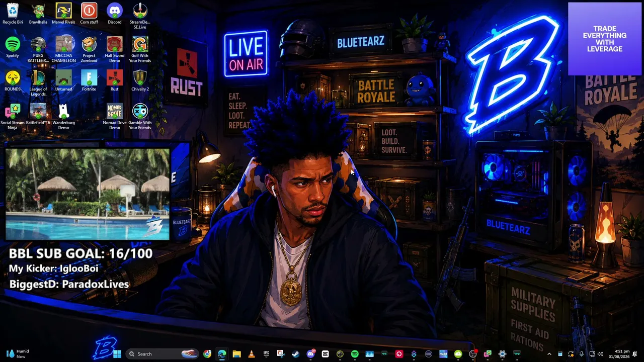Open the Fortnite desktop shortcut
Image resolution: width=644 pixels, height=362 pixels.
pos(89,80)
